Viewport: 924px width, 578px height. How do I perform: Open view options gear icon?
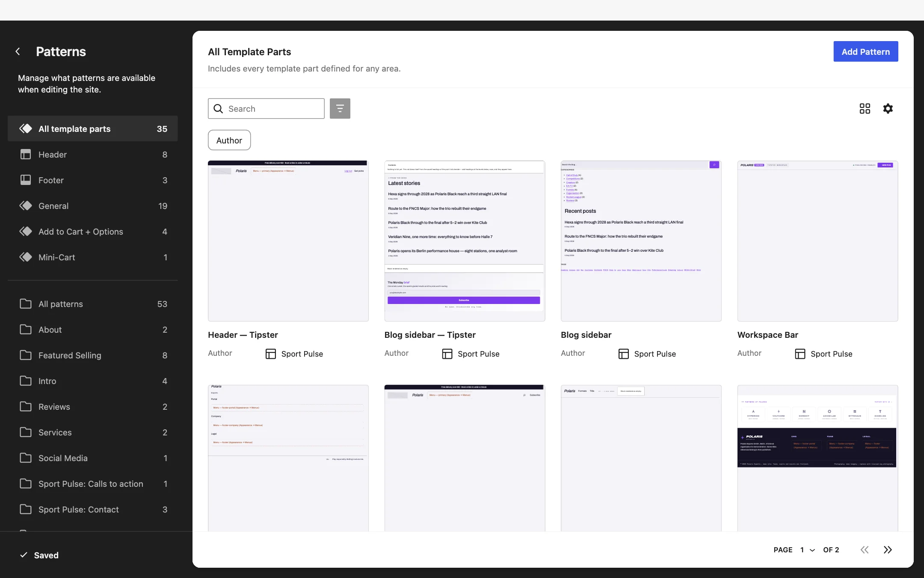888,108
